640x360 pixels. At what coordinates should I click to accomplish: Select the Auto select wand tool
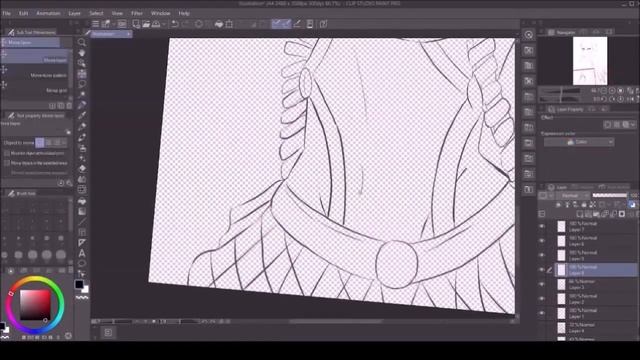[82, 95]
